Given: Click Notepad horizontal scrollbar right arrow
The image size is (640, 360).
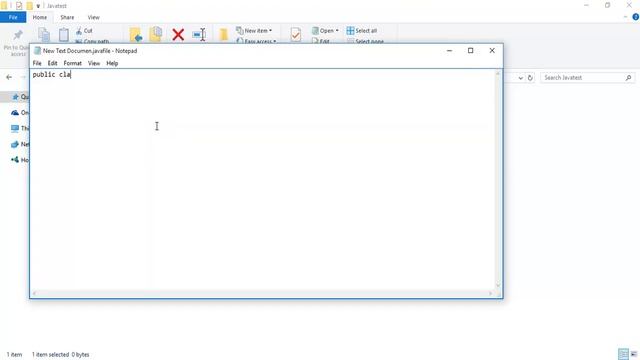Looking at the screenshot, I should pos(490,293).
